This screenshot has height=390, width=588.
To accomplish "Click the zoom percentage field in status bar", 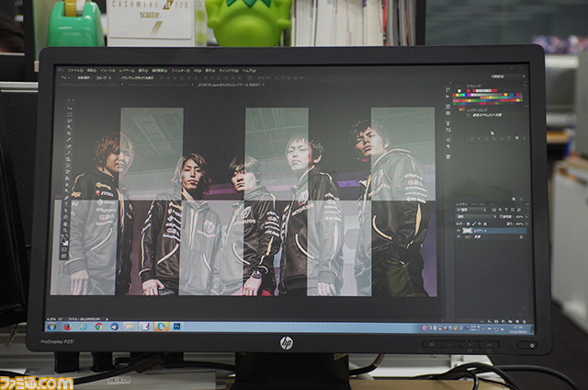I will [x=51, y=319].
